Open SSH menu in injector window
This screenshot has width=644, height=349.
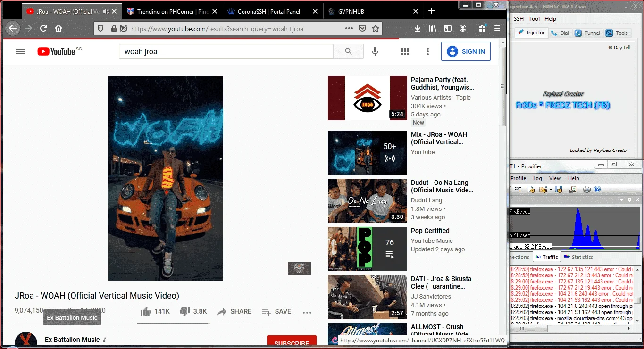(x=519, y=19)
